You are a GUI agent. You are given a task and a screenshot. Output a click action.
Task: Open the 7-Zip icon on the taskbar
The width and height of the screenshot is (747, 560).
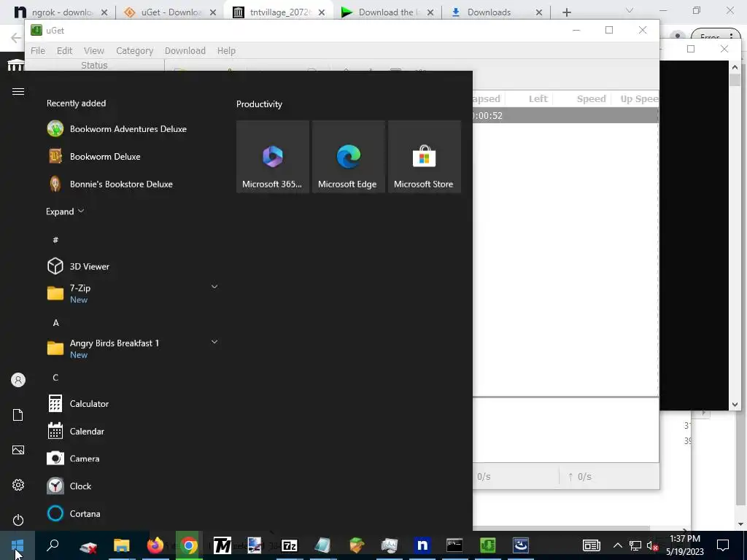[x=289, y=545]
